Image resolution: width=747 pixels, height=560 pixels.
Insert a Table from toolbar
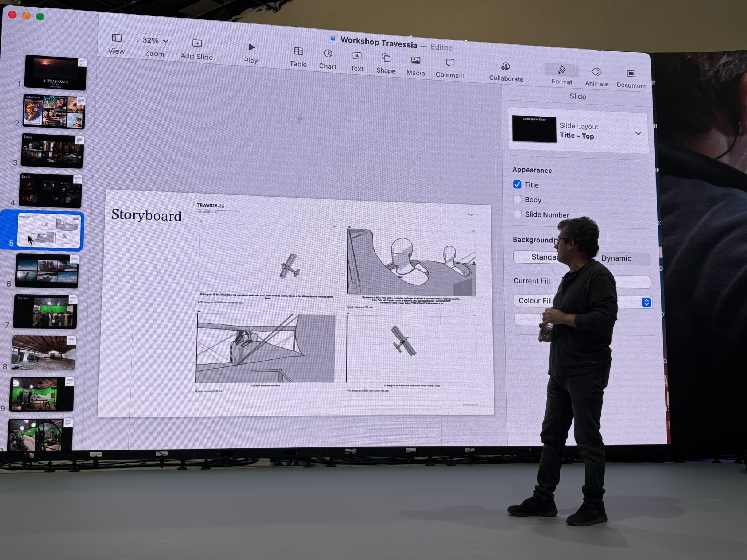coord(298,51)
